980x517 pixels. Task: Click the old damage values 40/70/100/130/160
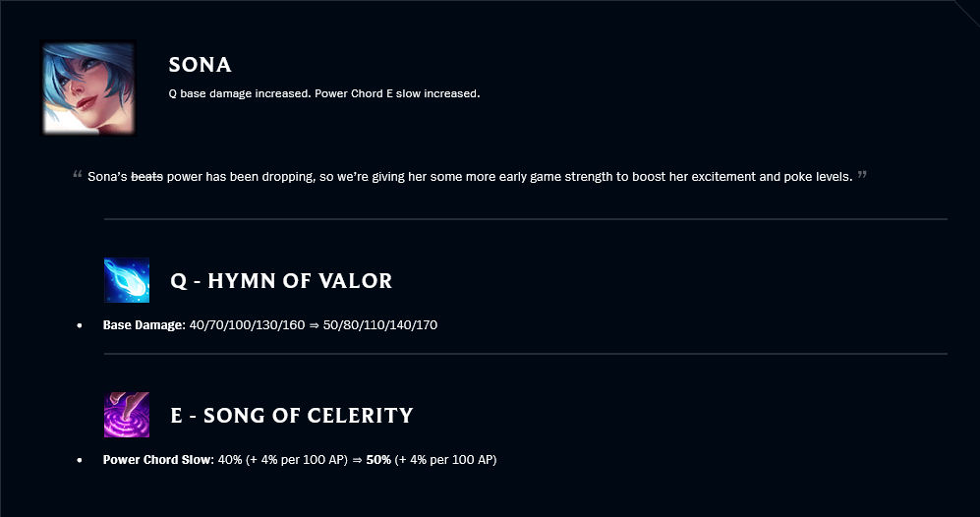tap(247, 325)
